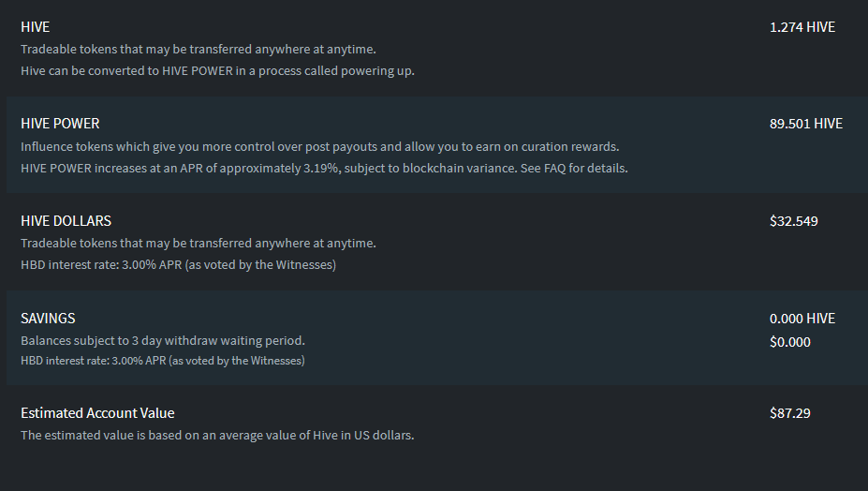Click HBD interest rate line under SAVINGS

(x=163, y=361)
